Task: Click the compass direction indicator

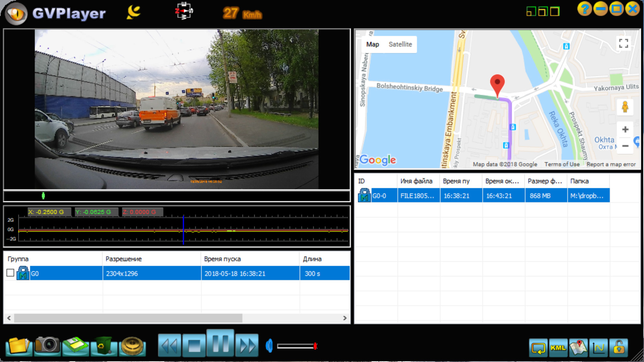Action: (184, 11)
